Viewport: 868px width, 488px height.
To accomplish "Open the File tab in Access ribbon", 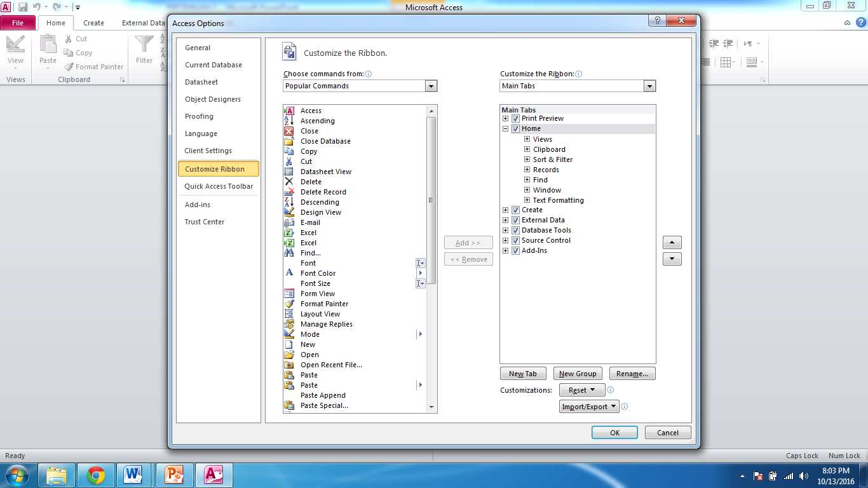I will click(x=18, y=23).
